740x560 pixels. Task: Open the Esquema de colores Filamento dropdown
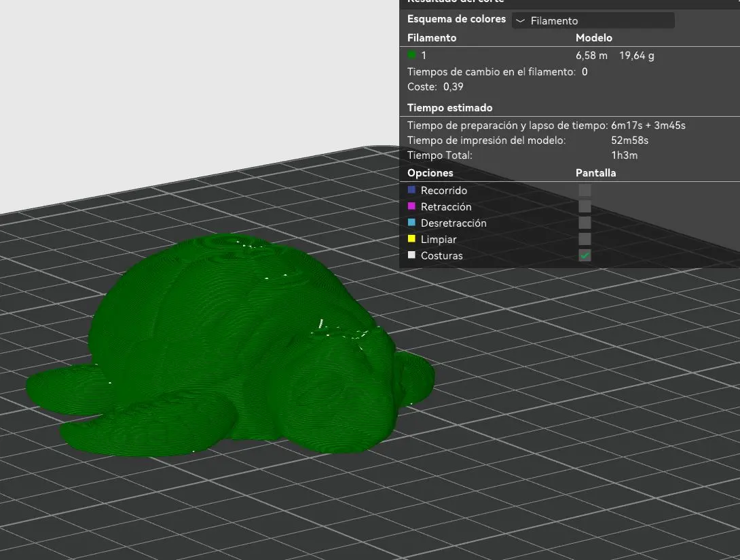(593, 21)
